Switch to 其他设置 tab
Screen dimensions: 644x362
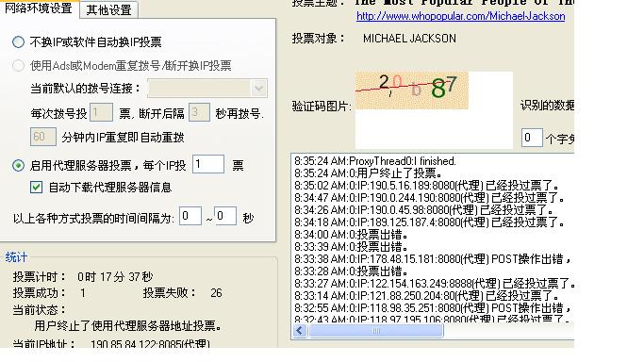pyautogui.click(x=108, y=9)
